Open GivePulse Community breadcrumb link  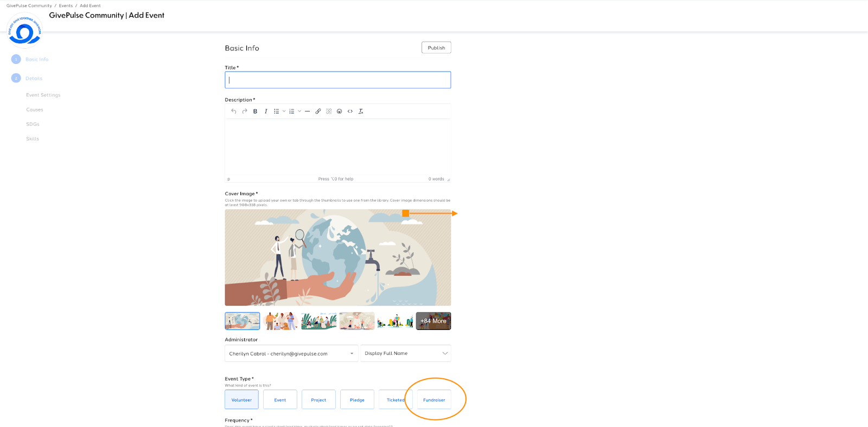click(x=29, y=6)
